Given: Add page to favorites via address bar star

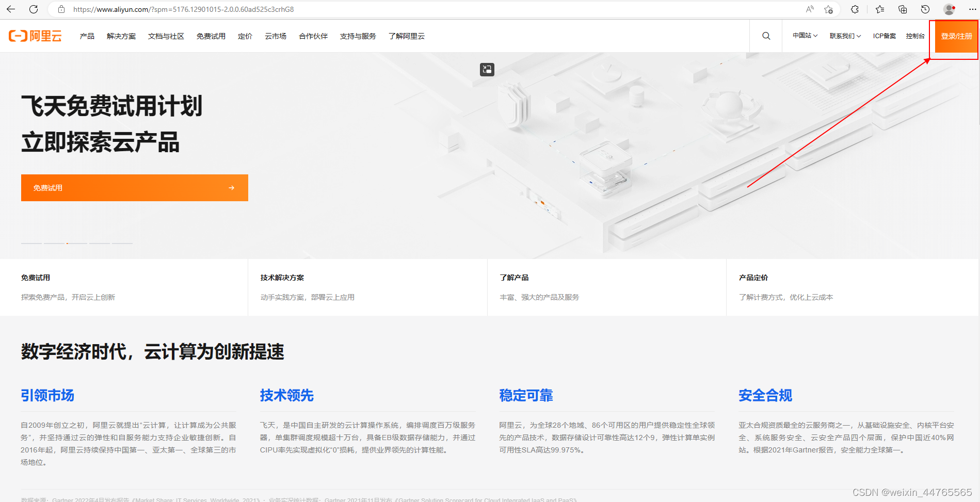Looking at the screenshot, I should (x=829, y=9).
